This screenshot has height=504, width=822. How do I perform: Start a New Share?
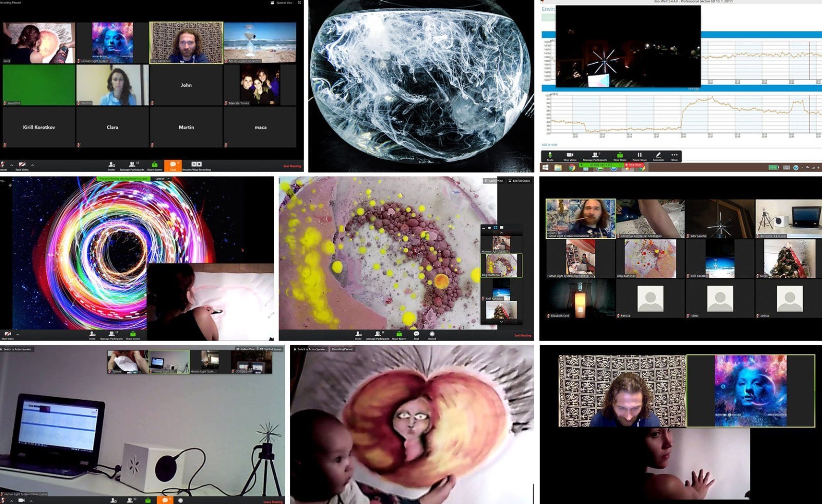tap(620, 155)
